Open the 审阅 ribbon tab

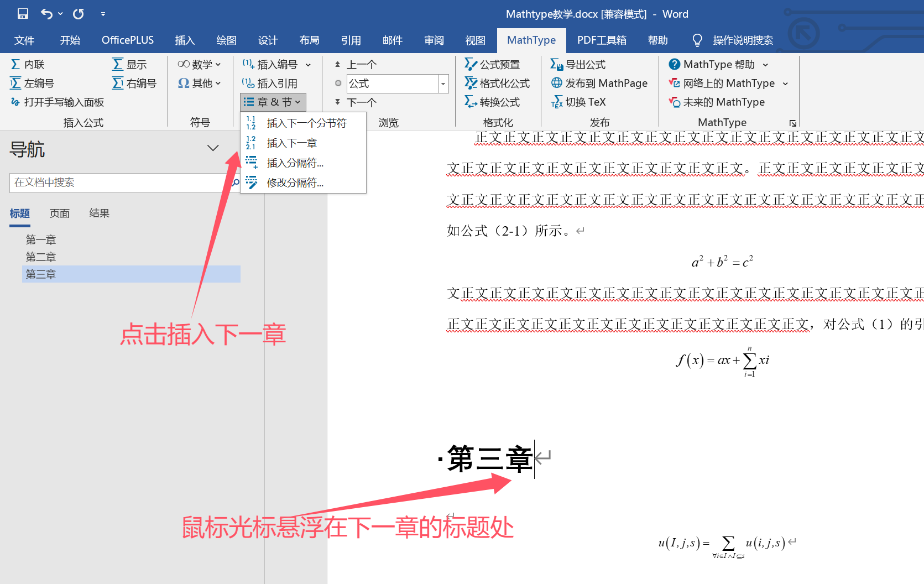pyautogui.click(x=434, y=40)
